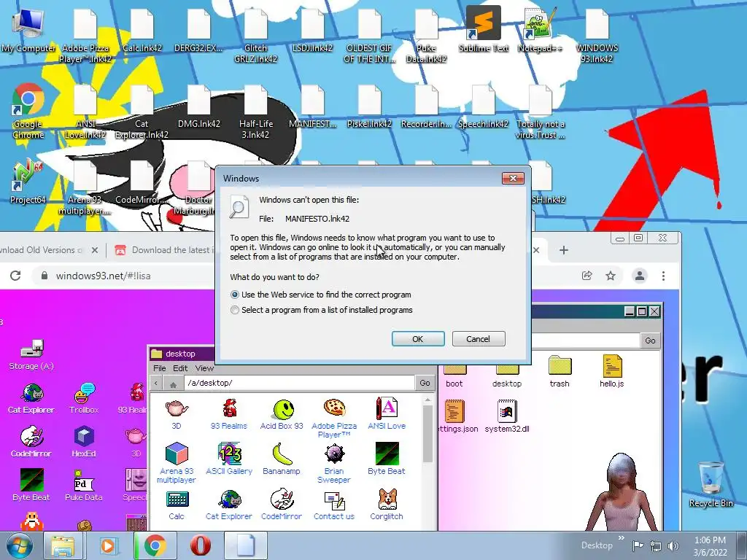Open Contact us icon

coord(334,506)
